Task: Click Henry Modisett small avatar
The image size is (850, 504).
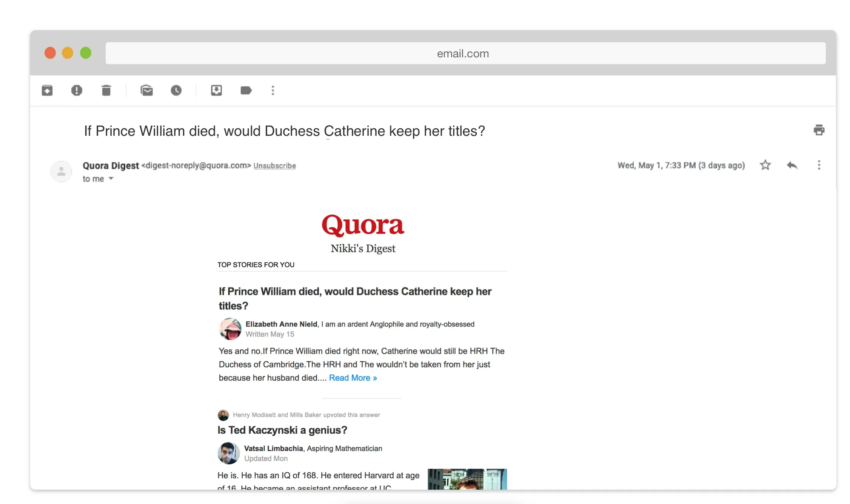Action: (x=223, y=415)
